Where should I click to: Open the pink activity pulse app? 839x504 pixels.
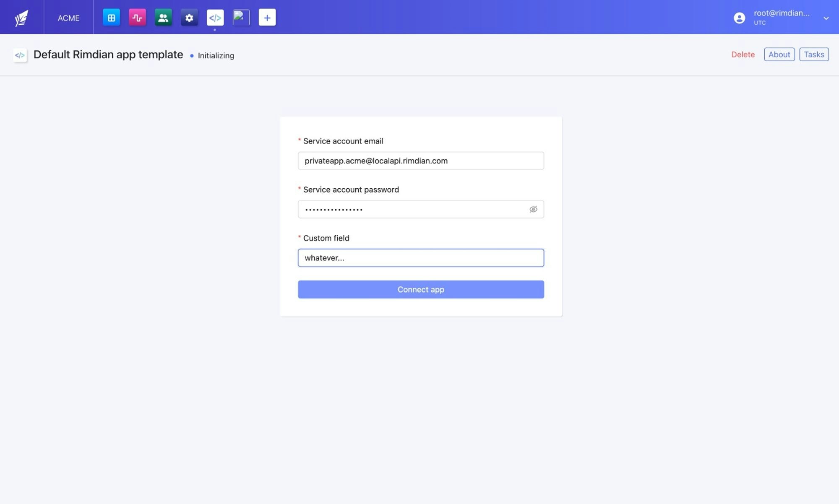[x=137, y=18]
